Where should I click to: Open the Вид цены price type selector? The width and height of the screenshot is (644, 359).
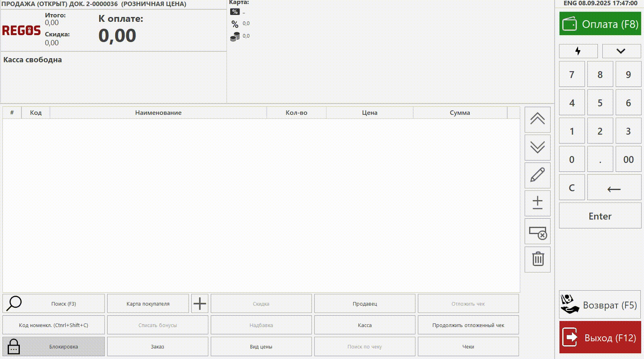(x=261, y=346)
